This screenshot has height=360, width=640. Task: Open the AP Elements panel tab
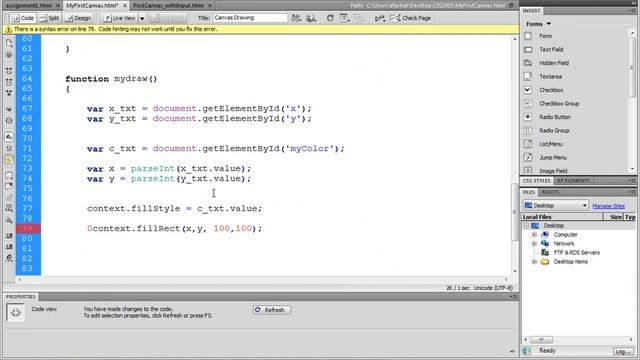click(x=573, y=181)
